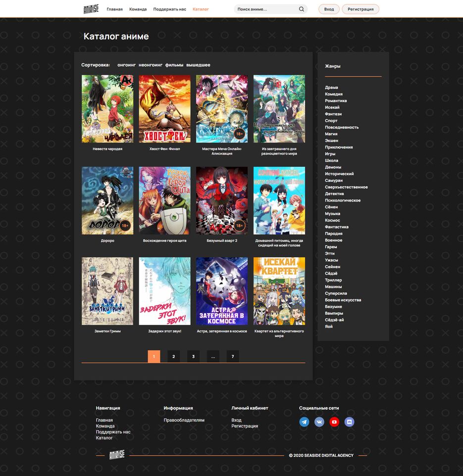This screenshot has width=463, height=476.
Task: Enable the вышедшее sorting filter
Action: click(x=198, y=65)
